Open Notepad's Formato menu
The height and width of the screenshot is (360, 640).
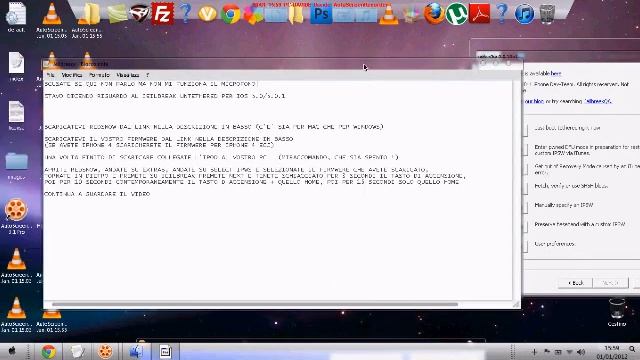point(99,75)
